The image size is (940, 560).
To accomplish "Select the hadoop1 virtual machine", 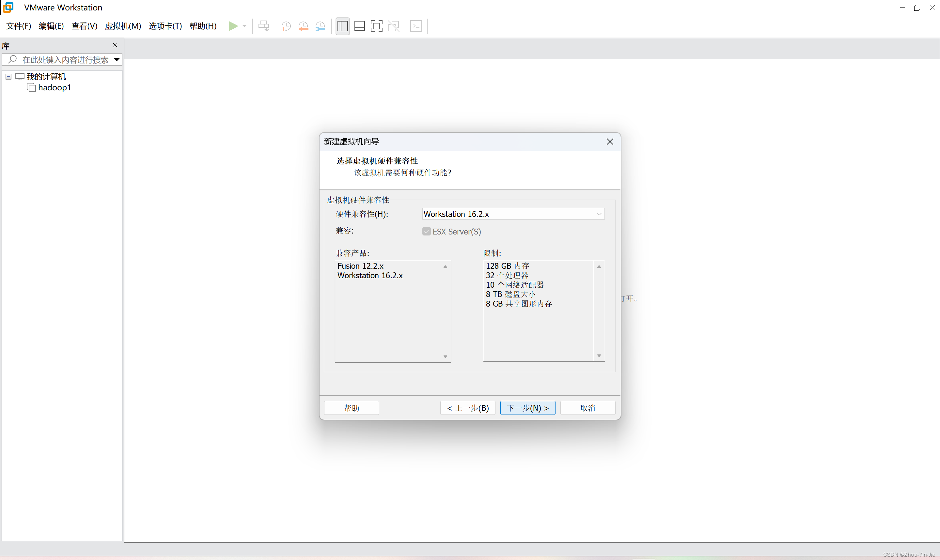I will 54,87.
